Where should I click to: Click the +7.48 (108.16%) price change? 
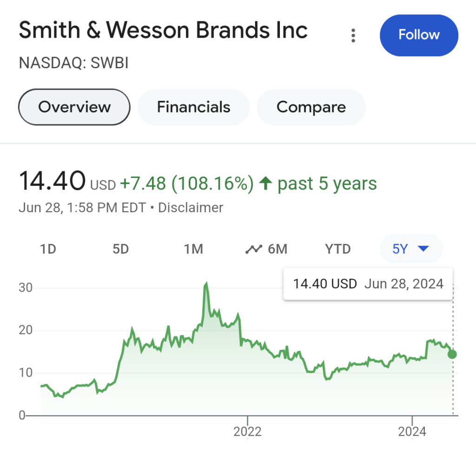point(187,184)
